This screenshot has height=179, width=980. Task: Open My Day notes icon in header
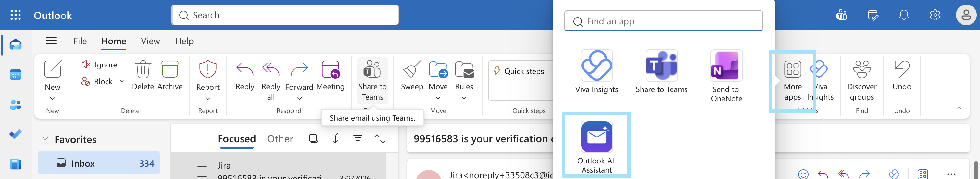[873, 15]
